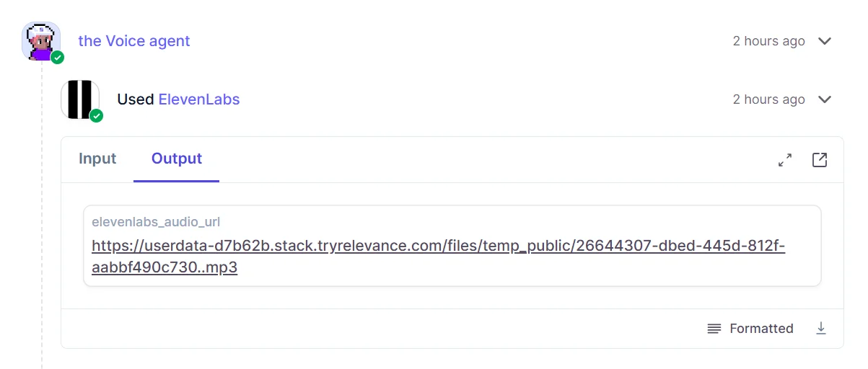Viewport: 868px width, 369px height.
Task: Click the Used text before ElevenLabs
Action: (x=136, y=99)
